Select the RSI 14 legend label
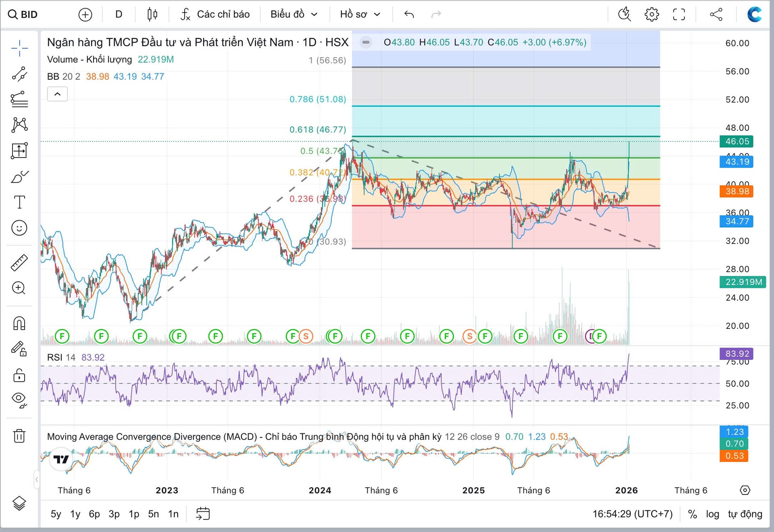 (x=61, y=357)
